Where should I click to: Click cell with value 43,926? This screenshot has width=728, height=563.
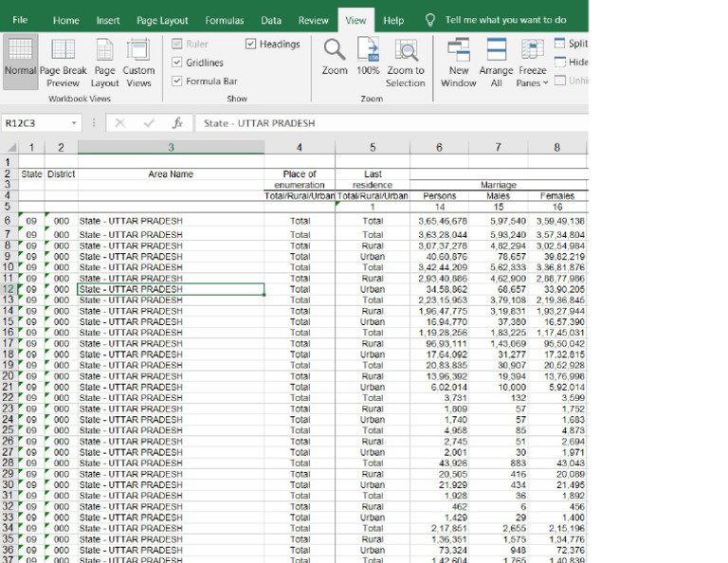pos(439,463)
